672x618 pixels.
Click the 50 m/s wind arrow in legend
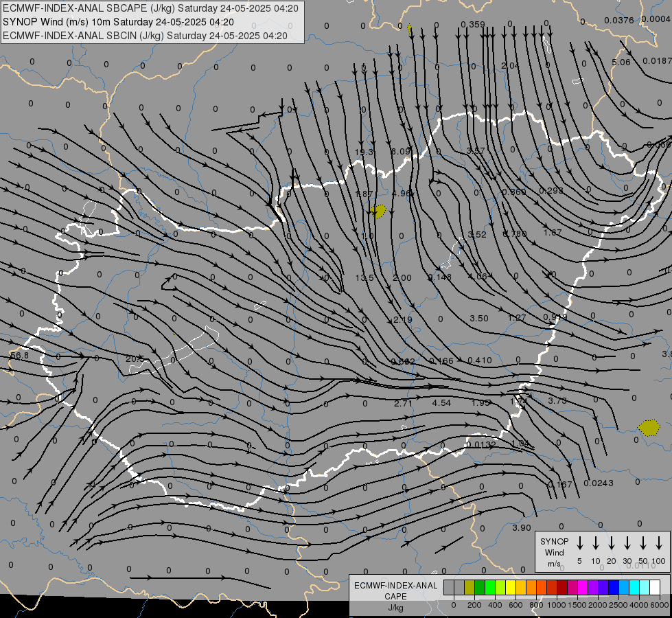coord(643,543)
